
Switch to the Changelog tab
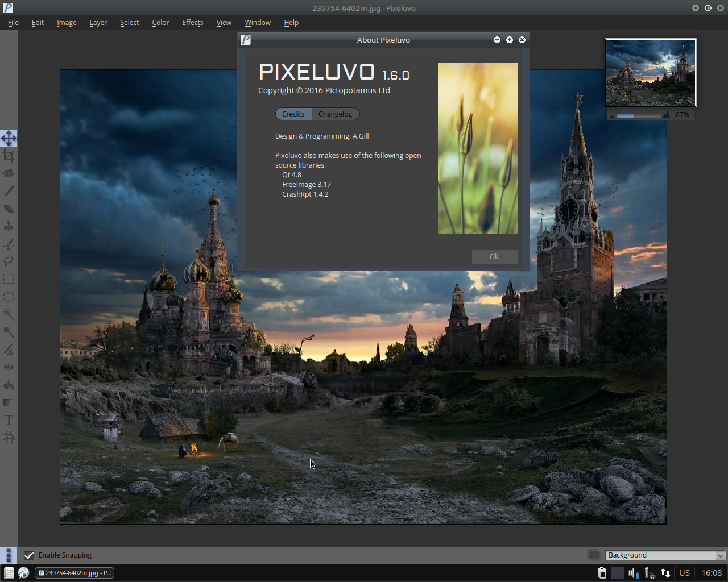336,114
